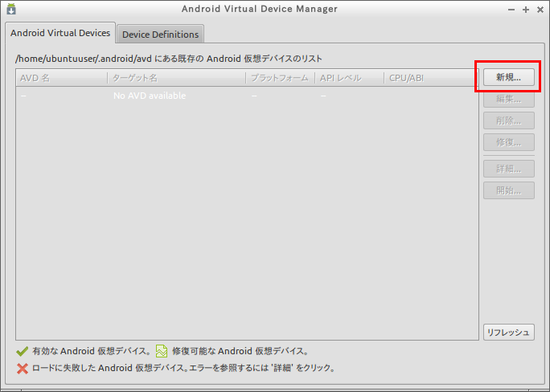
Task: Switch to the Device Definitions tab
Action: point(160,35)
